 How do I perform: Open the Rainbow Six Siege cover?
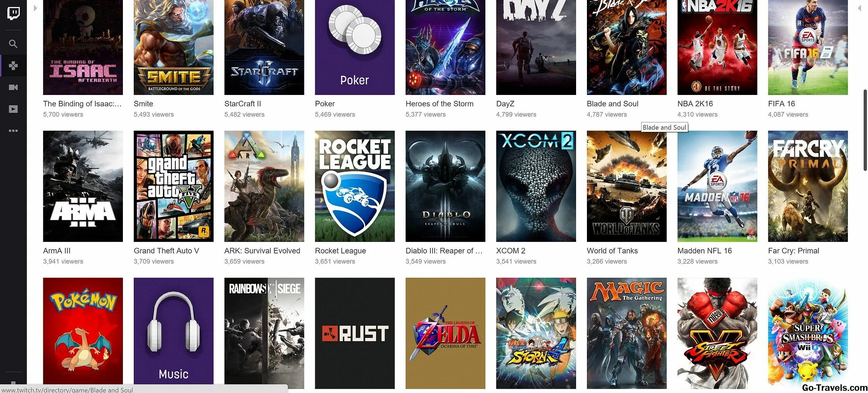pyautogui.click(x=264, y=333)
